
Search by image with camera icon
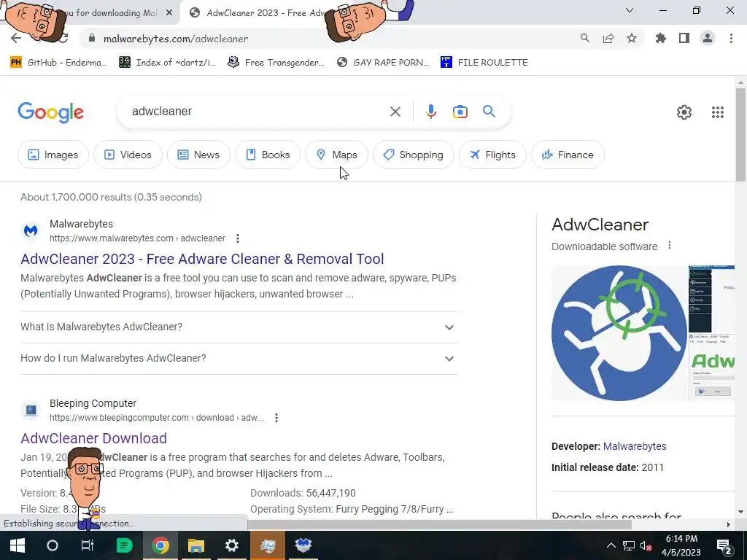[460, 112]
